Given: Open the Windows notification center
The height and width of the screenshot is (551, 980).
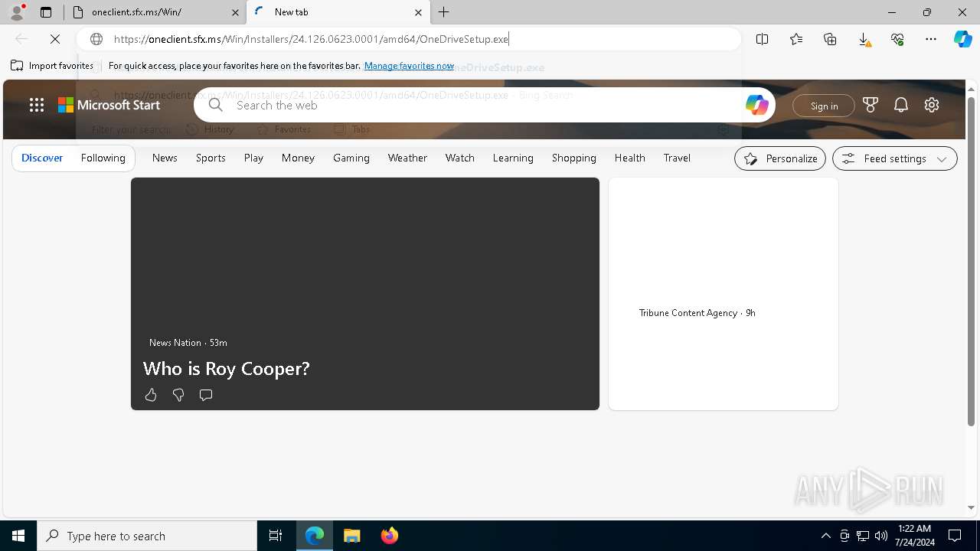Looking at the screenshot, I should click(955, 536).
